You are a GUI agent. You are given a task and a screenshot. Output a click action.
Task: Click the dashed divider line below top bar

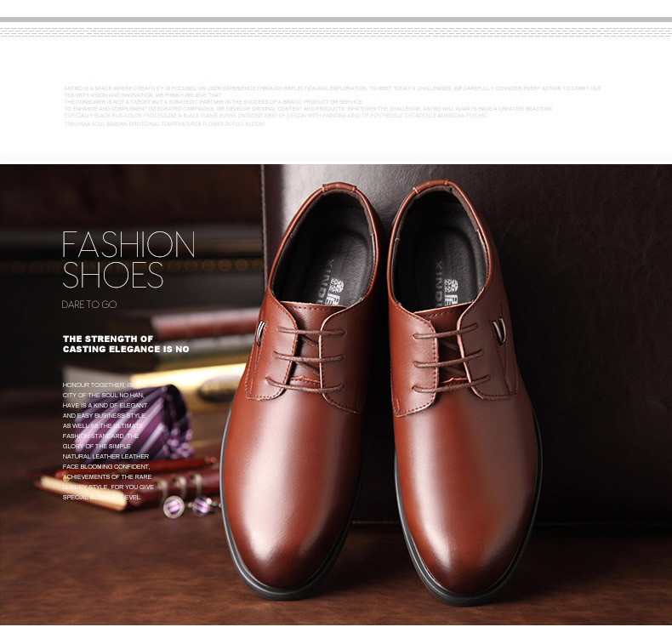336,31
